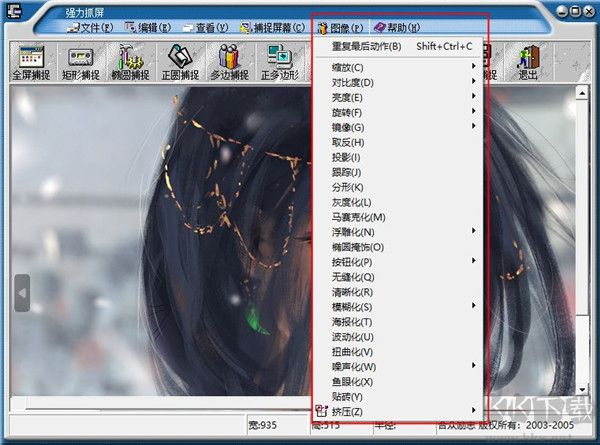Select the 矩形捕捉 rectangle capture tool
Screen dimensions: 600x445
tap(81, 62)
